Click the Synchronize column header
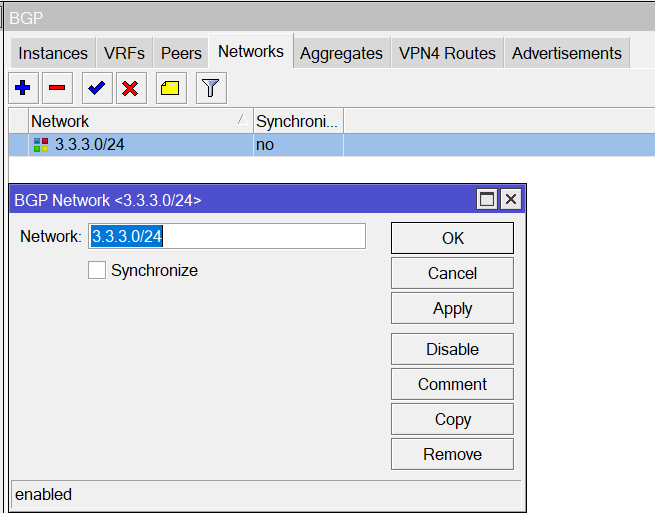The height and width of the screenshot is (513, 655). coord(298,121)
